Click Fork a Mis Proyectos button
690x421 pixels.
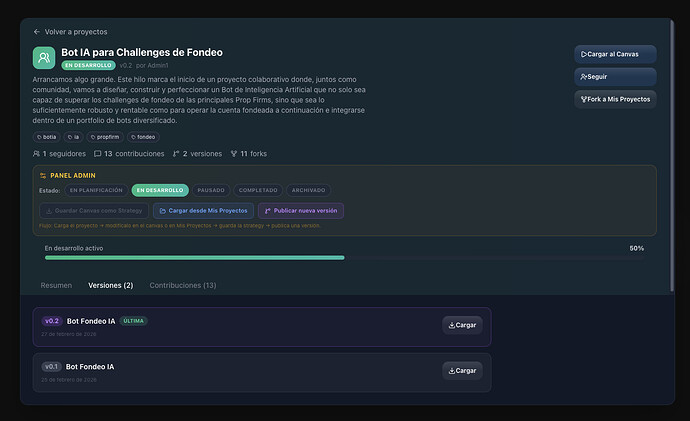(x=615, y=99)
